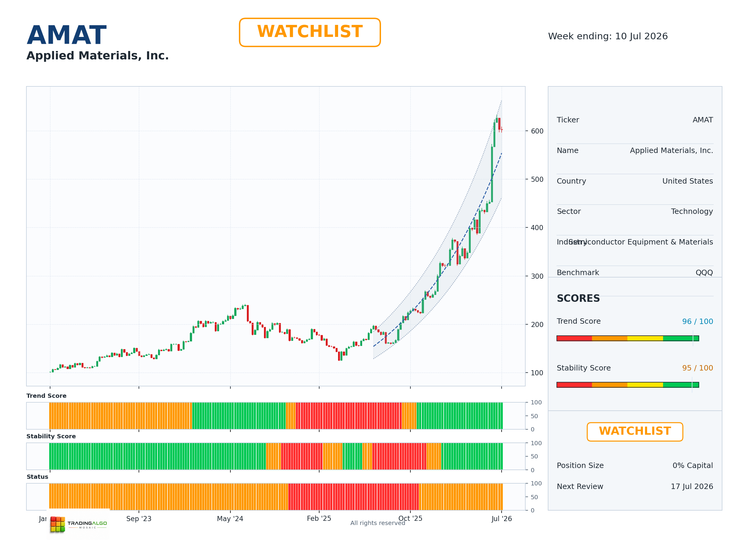Click the SCORES section heading

click(578, 298)
